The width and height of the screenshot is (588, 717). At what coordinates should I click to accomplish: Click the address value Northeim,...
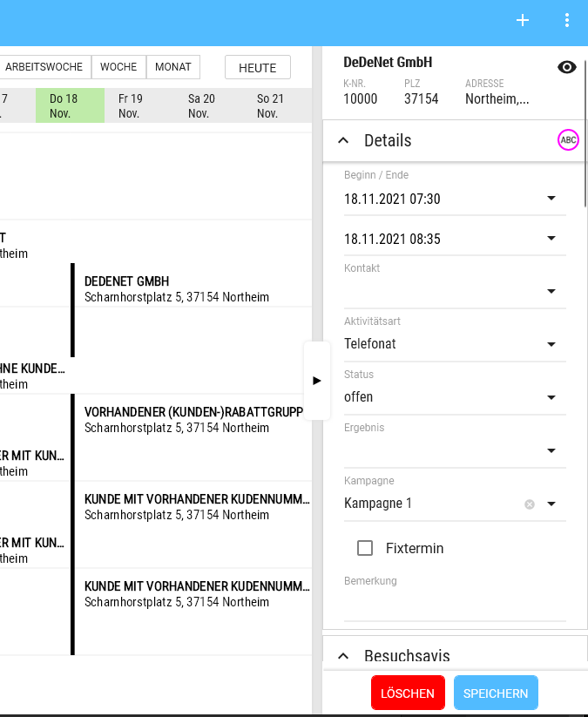[x=497, y=98]
